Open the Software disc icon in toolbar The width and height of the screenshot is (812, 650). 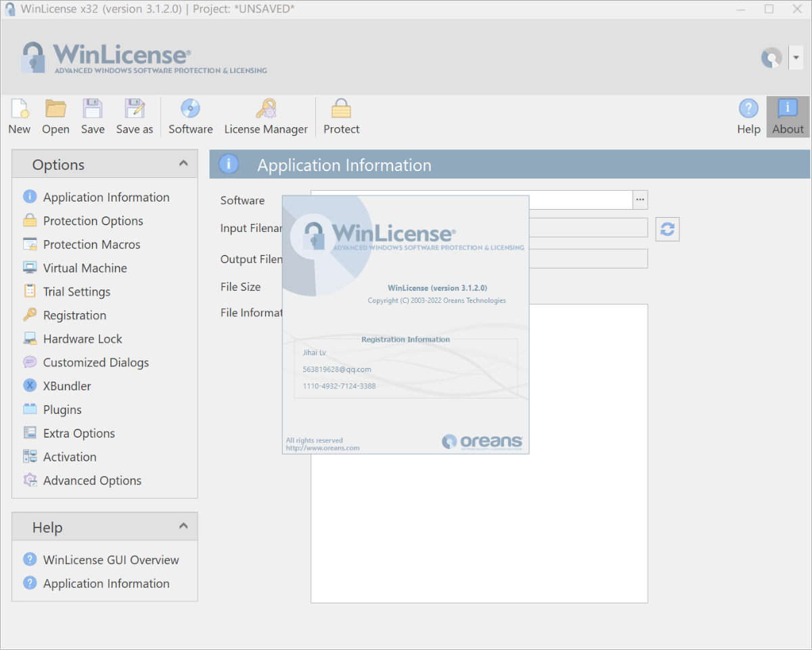(190, 109)
